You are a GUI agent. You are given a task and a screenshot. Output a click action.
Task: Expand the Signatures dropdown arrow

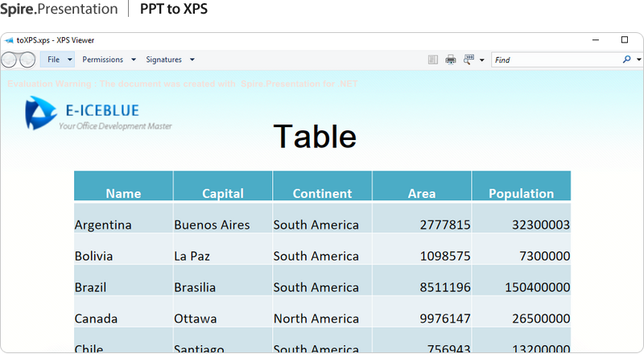tap(192, 60)
